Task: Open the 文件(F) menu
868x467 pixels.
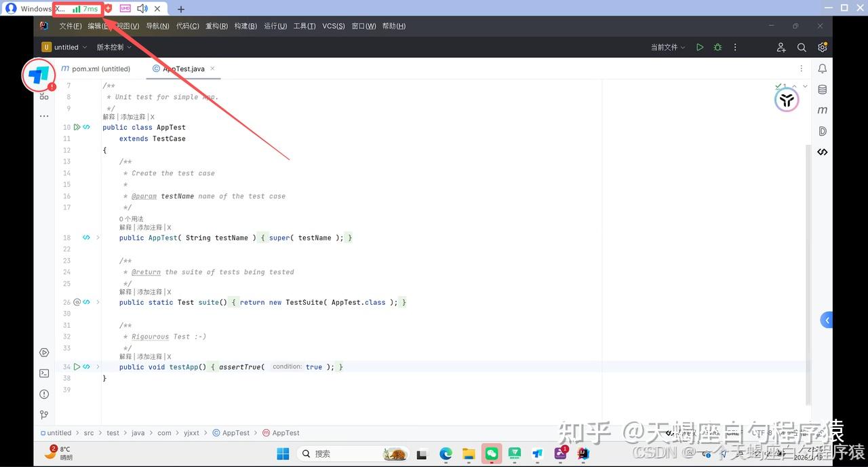Action: 71,26
